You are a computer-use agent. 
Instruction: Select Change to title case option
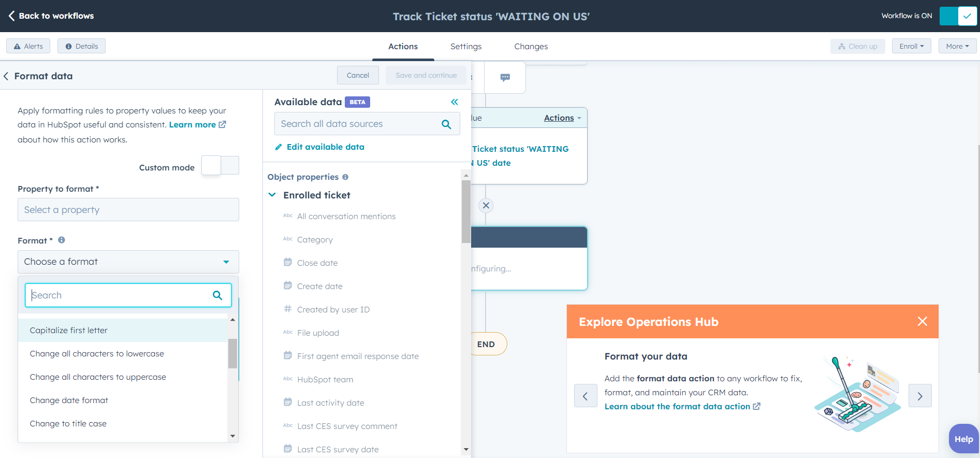click(x=123, y=423)
